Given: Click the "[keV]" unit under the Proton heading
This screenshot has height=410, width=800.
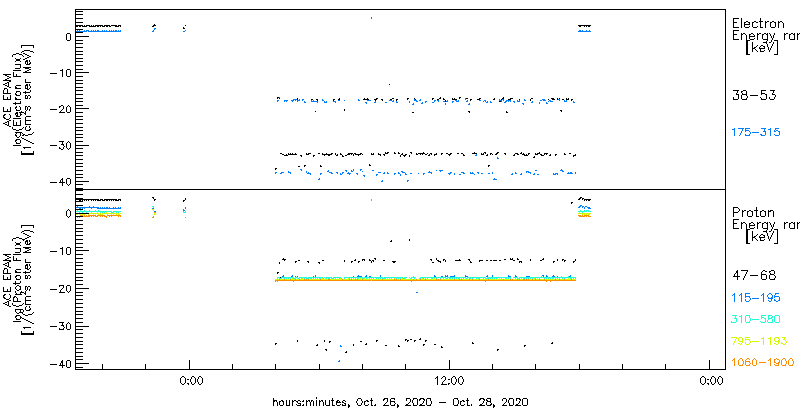Looking at the screenshot, I should coord(761,236).
